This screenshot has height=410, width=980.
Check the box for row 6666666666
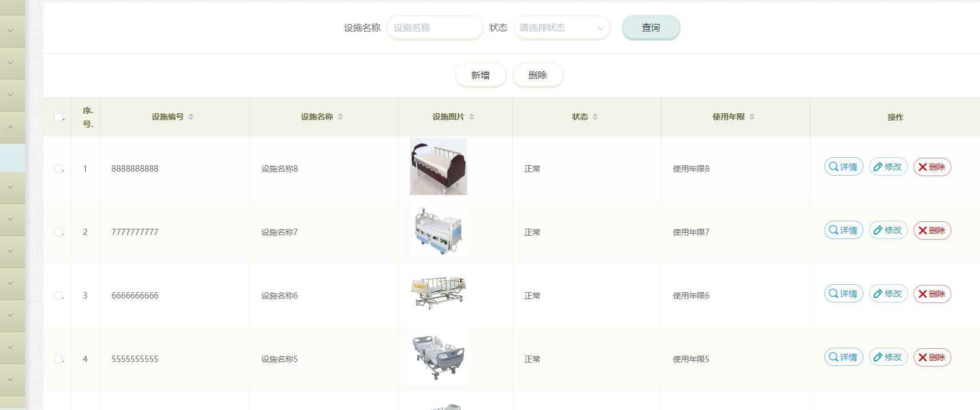click(x=58, y=296)
